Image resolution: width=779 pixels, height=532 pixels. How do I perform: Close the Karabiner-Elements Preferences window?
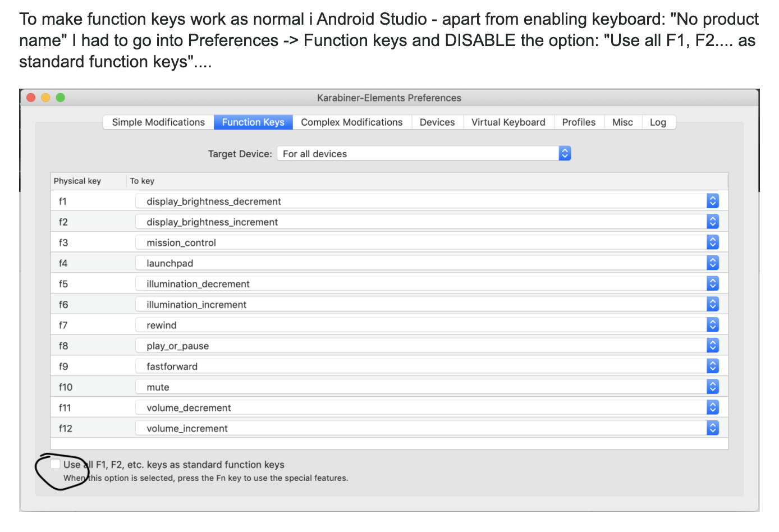pyautogui.click(x=31, y=98)
